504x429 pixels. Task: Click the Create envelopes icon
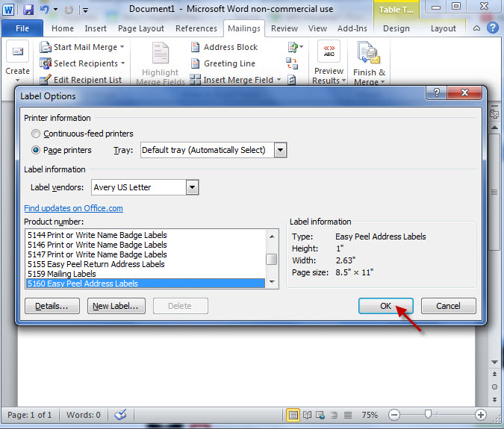[x=18, y=51]
